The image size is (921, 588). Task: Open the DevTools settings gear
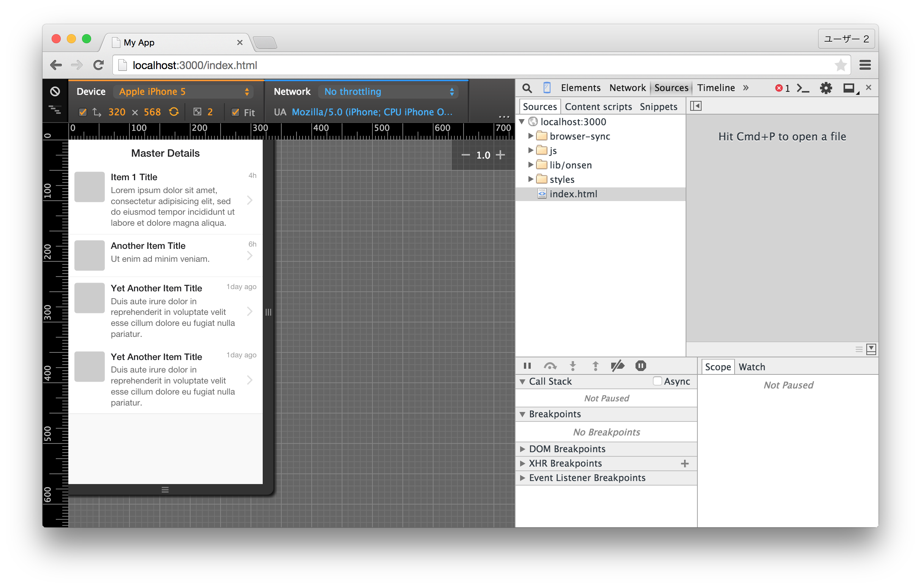coord(826,88)
